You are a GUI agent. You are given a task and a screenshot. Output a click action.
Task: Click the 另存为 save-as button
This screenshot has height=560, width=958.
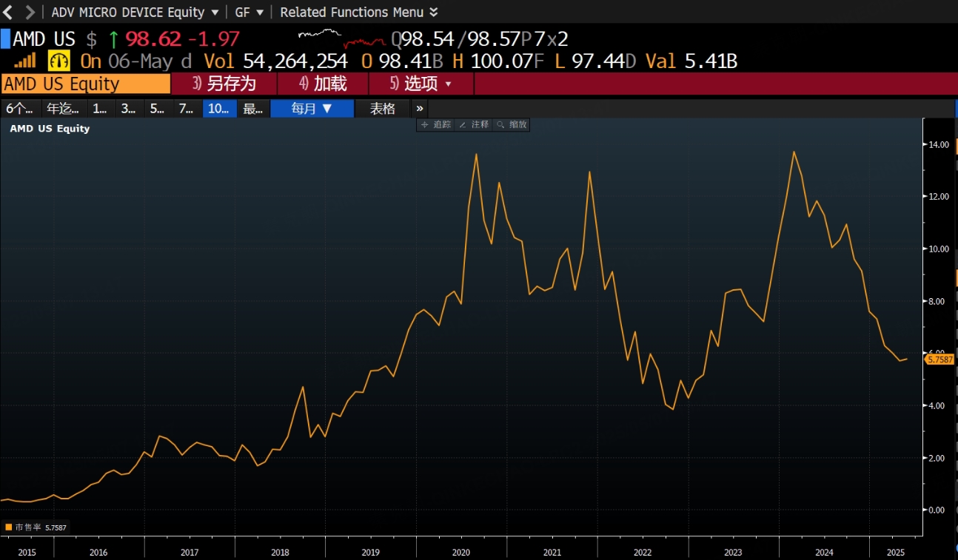click(x=224, y=84)
